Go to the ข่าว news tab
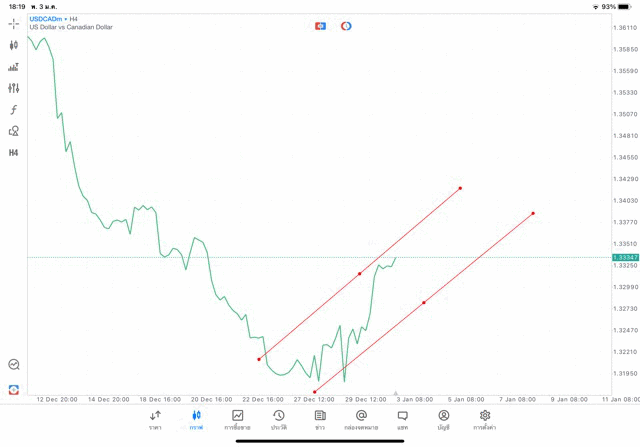Screen dimensions: 640x447 click(x=320, y=419)
